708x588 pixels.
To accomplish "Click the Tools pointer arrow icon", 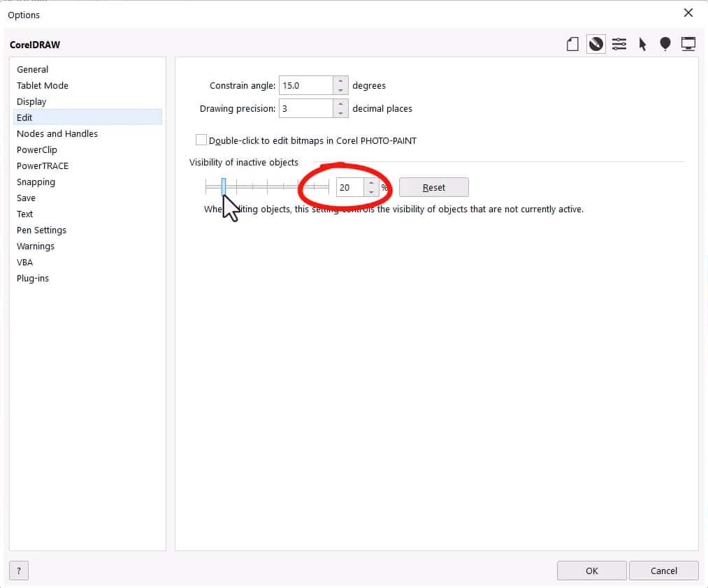I will (642, 43).
